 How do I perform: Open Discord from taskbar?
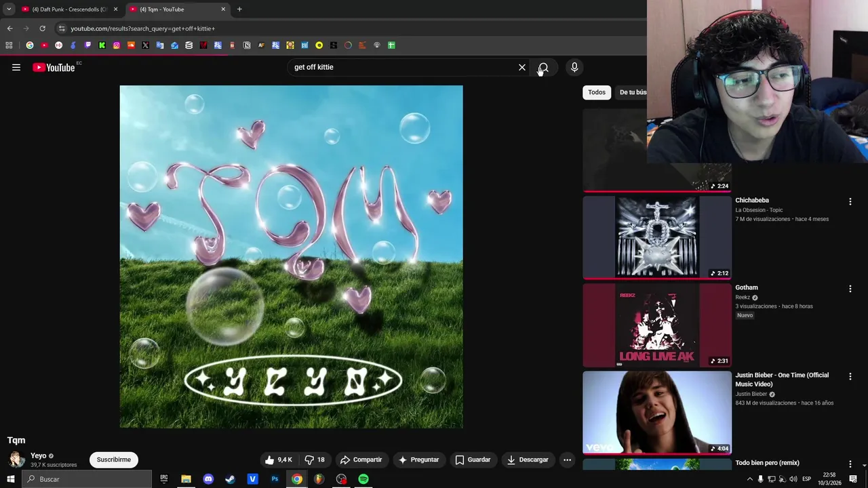208,479
